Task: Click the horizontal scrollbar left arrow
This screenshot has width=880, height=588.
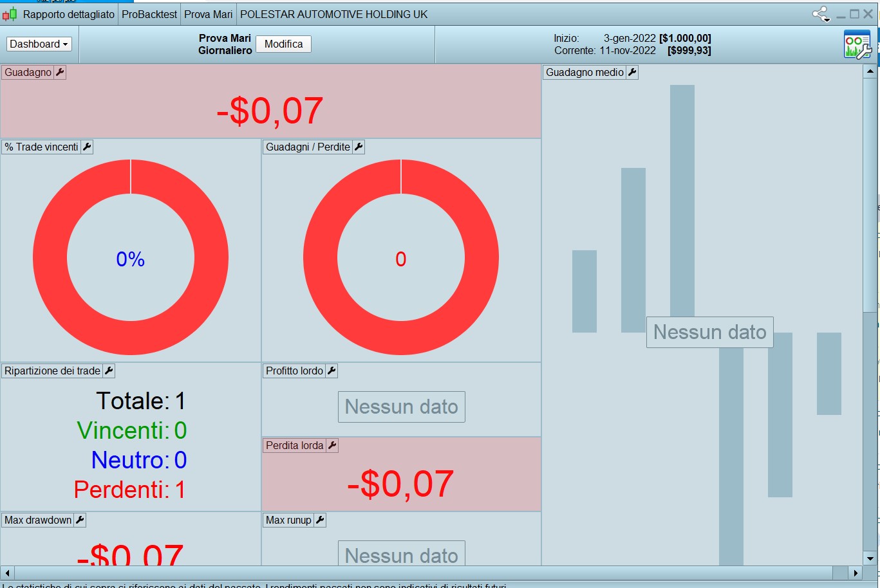Action: coord(7,573)
